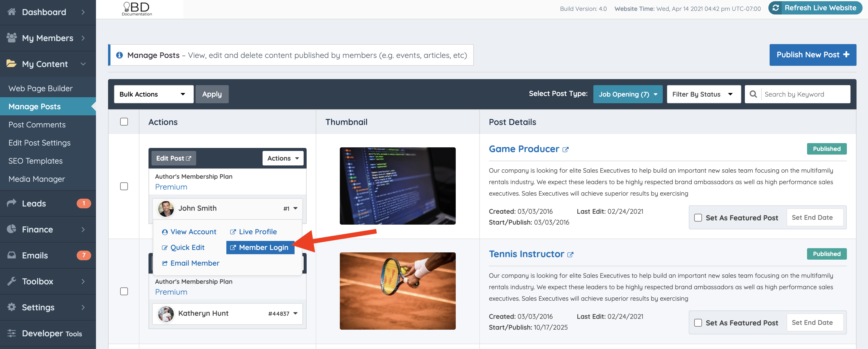Select the My Members people icon
Screen dimensions: 868x349
point(11,37)
